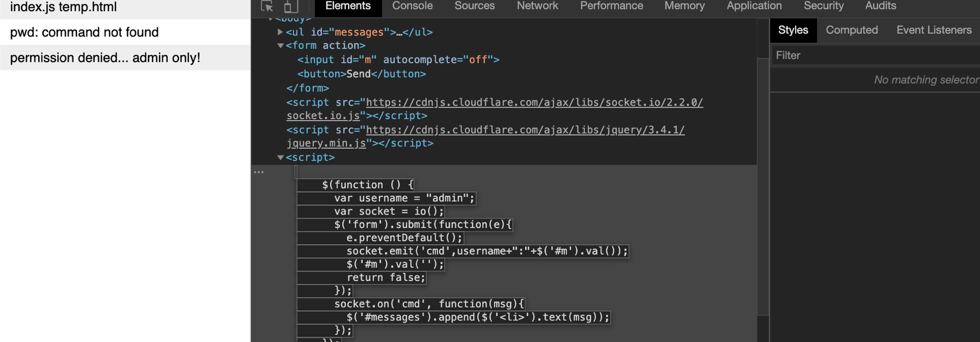Viewport: 980px width, 342px height.
Task: Select the closing </form> tag line
Action: 308,89
